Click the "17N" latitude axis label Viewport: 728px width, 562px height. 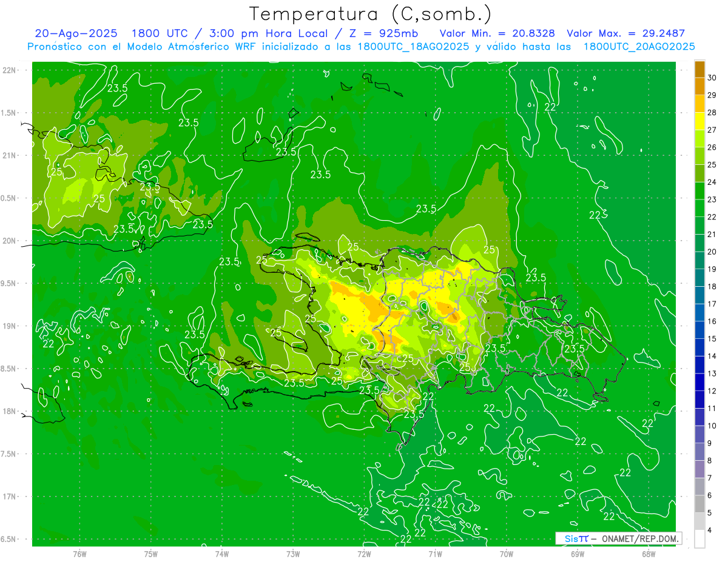click(10, 497)
